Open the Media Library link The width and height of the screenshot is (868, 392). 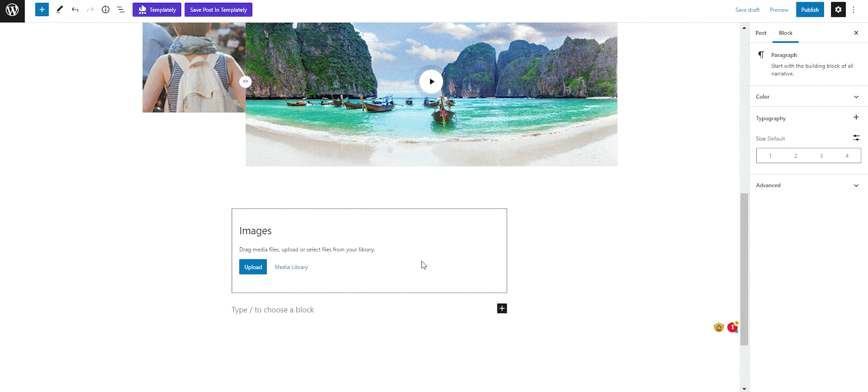pos(291,267)
